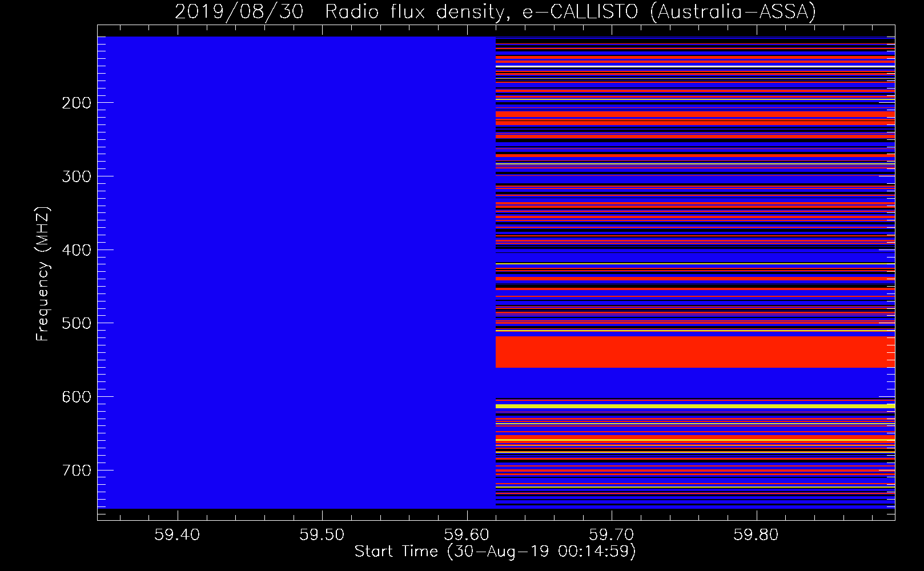Click the 59.70 time tick label
The height and width of the screenshot is (571, 924).
tap(612, 535)
